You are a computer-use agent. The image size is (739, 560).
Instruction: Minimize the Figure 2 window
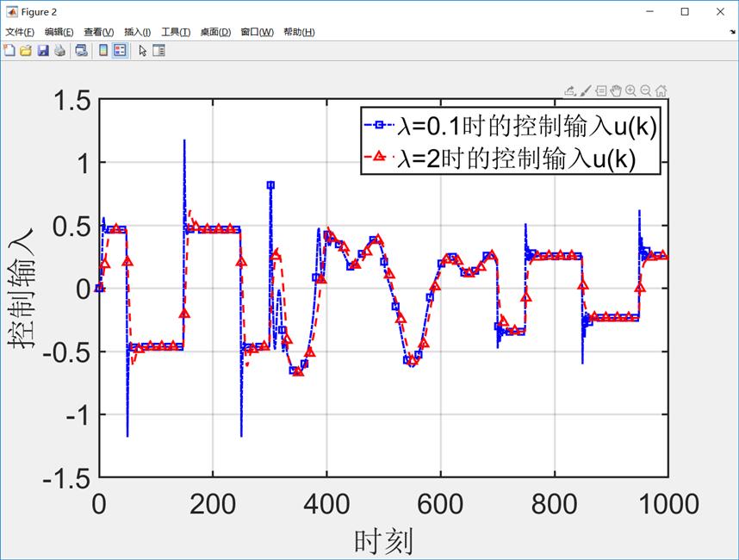pos(650,12)
